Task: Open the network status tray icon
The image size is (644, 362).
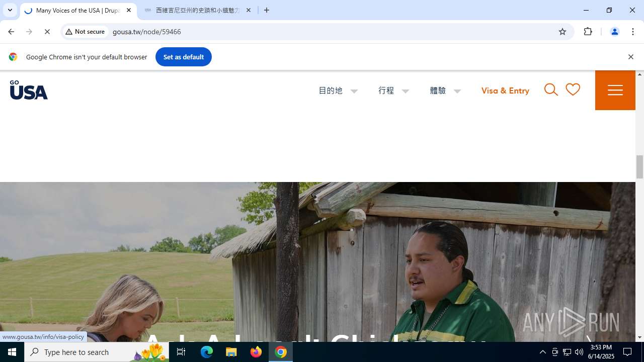Action: pos(567,352)
